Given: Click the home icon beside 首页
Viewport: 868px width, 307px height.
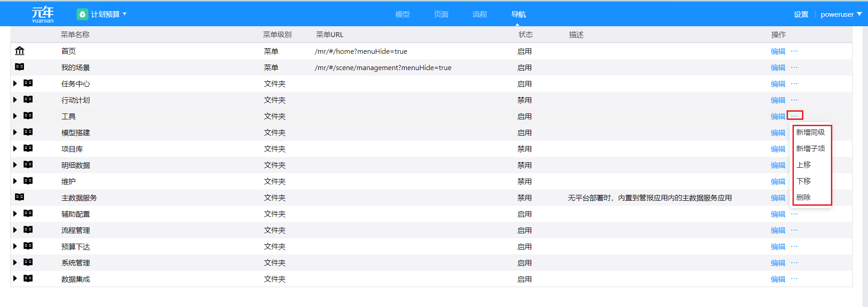Looking at the screenshot, I should [19, 51].
